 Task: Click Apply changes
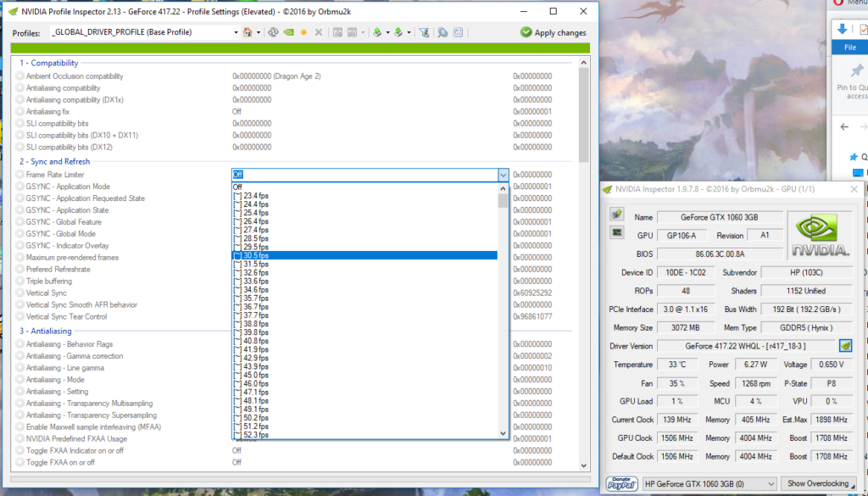[x=553, y=33]
